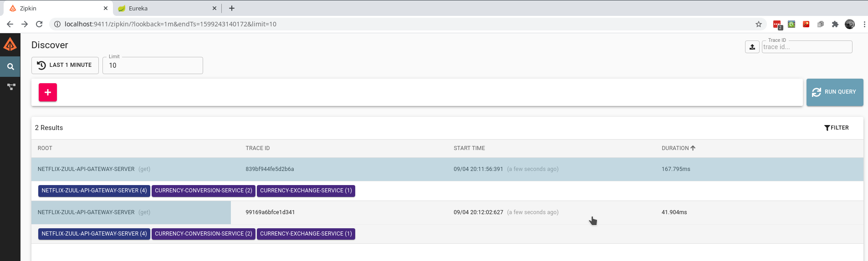This screenshot has height=261, width=868.
Task: Open the browser profile avatar
Action: tap(850, 24)
